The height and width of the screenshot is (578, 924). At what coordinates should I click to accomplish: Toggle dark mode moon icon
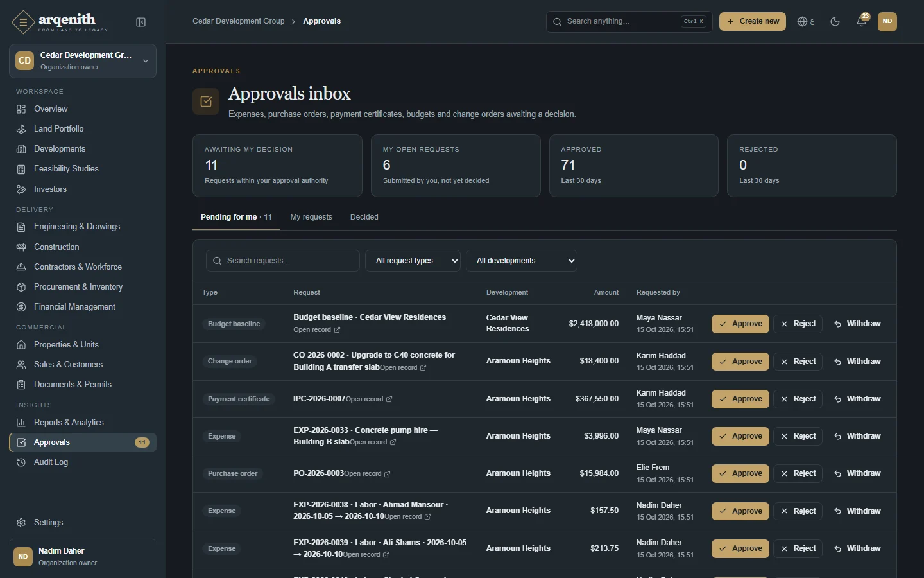click(835, 22)
